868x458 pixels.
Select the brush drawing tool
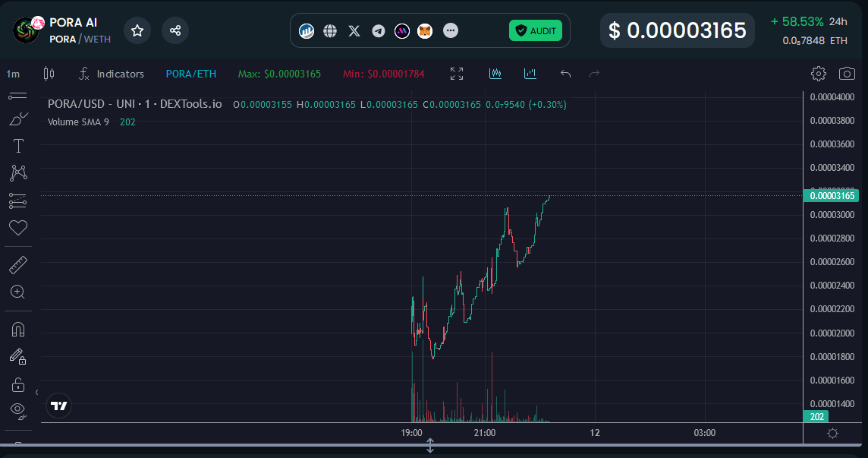(x=18, y=119)
